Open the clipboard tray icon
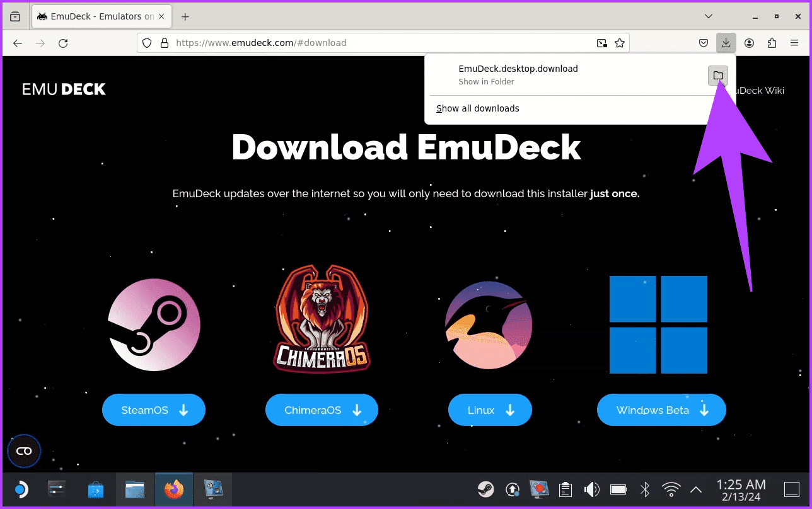The width and height of the screenshot is (812, 509). 565,489
